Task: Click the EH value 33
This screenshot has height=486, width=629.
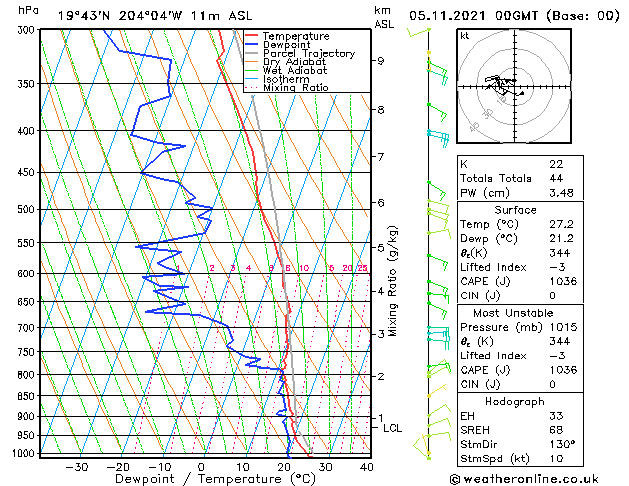Action: [556, 416]
